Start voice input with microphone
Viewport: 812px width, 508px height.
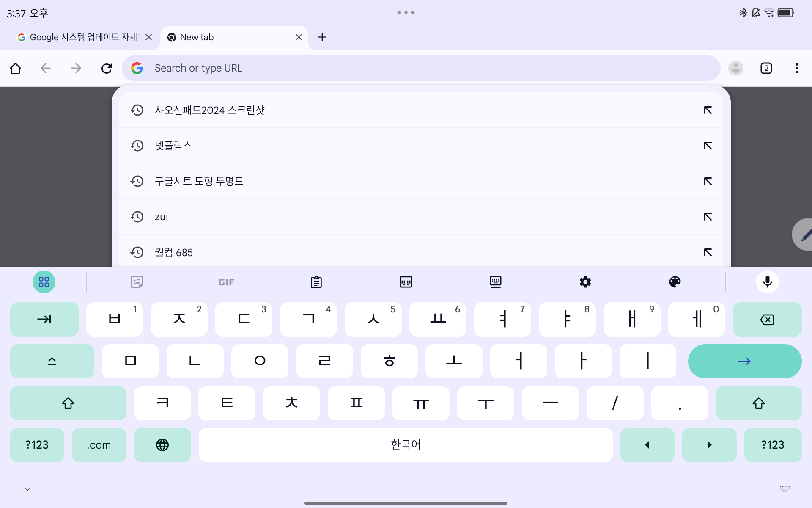[768, 282]
